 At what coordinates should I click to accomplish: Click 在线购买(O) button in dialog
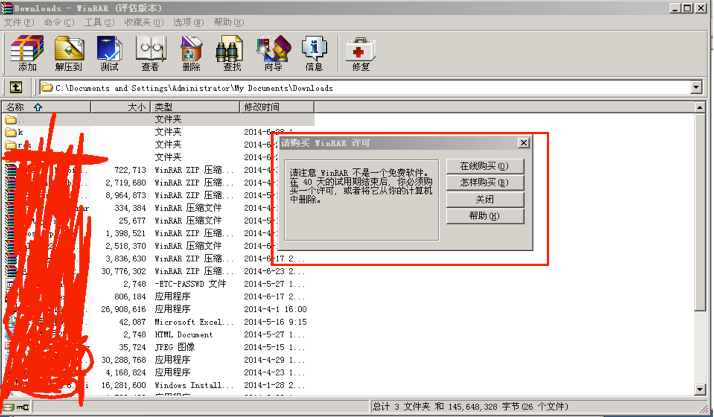(485, 166)
